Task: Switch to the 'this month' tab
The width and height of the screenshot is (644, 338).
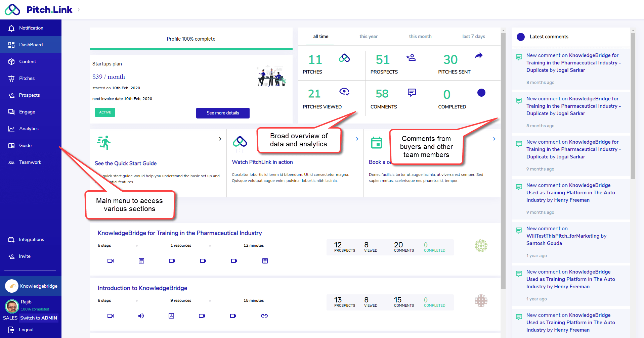Action: tap(420, 37)
